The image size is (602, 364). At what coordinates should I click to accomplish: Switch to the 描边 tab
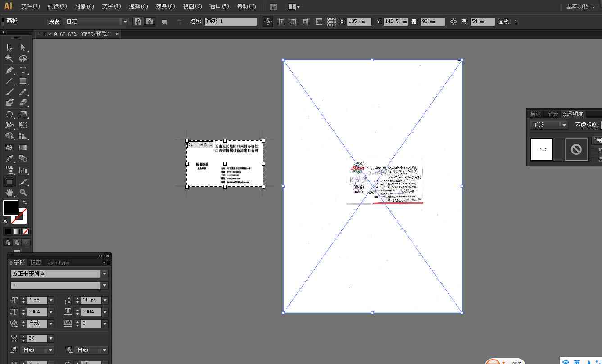[535, 114]
